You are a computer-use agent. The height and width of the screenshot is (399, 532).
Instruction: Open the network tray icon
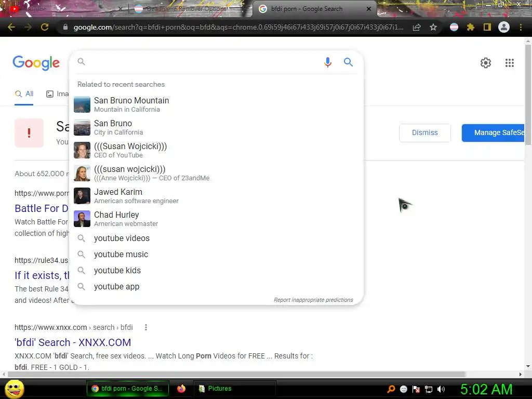(429, 389)
